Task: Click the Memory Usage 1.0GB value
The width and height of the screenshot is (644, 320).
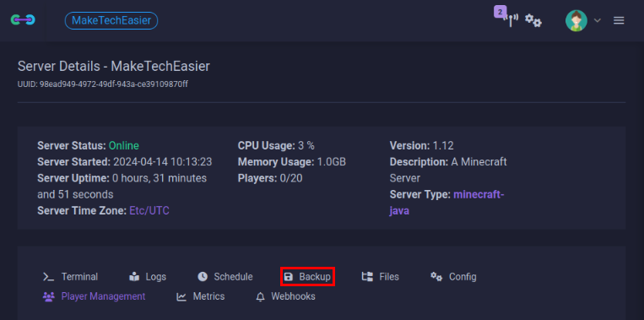Action: (x=332, y=162)
